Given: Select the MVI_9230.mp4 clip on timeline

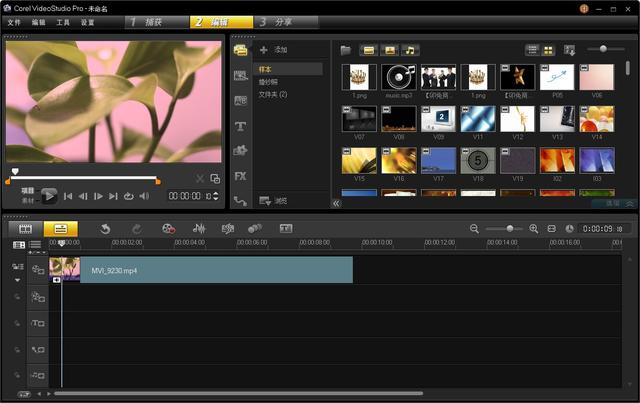Looking at the screenshot, I should coord(201,270).
